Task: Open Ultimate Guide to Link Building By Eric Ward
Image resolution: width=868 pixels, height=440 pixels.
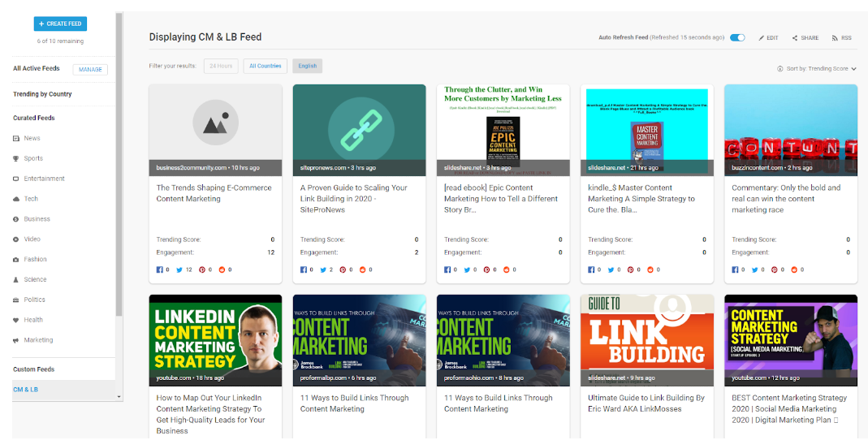Action: (x=646, y=403)
